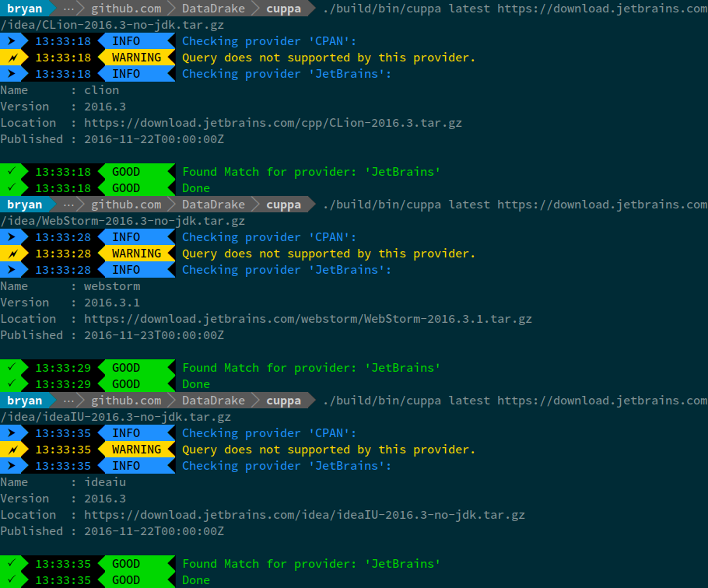The width and height of the screenshot is (708, 588).
Task: Click 'Query does not supported' message at 13:33:35
Action: (328, 449)
